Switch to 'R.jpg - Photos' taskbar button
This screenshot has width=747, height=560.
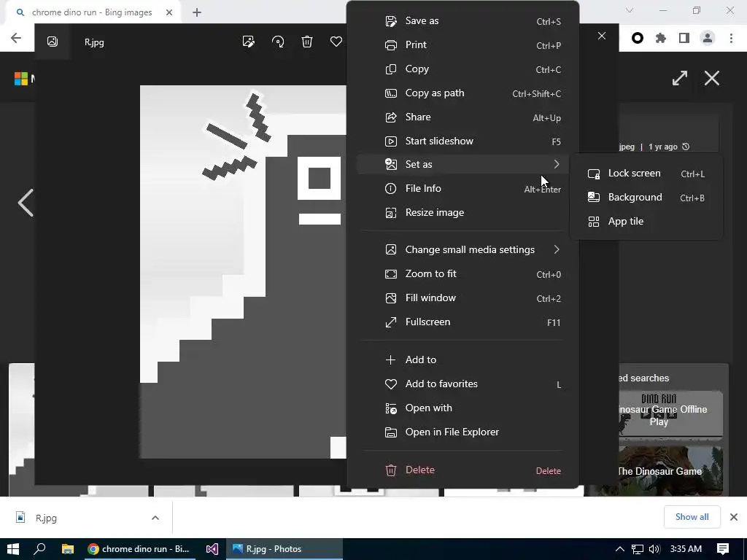(x=285, y=549)
